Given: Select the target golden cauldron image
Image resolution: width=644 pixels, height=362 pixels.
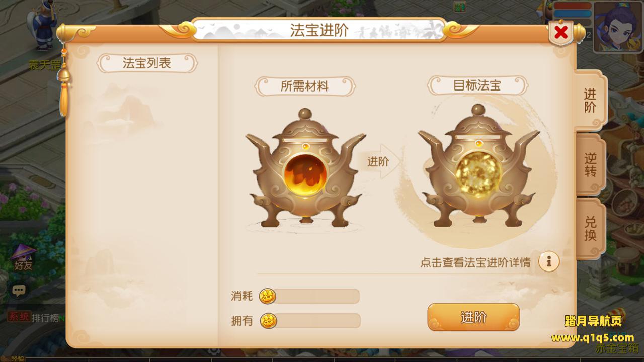Looking at the screenshot, I should click(478, 166).
